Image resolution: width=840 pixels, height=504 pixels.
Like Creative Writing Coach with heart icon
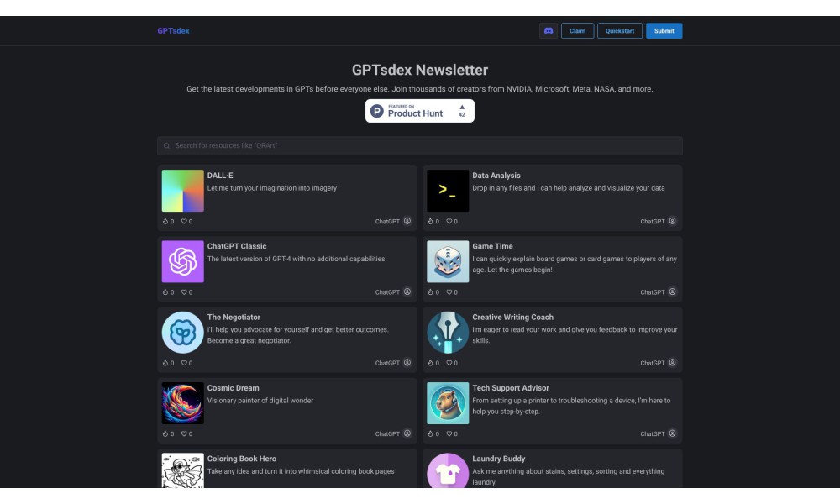(x=449, y=363)
